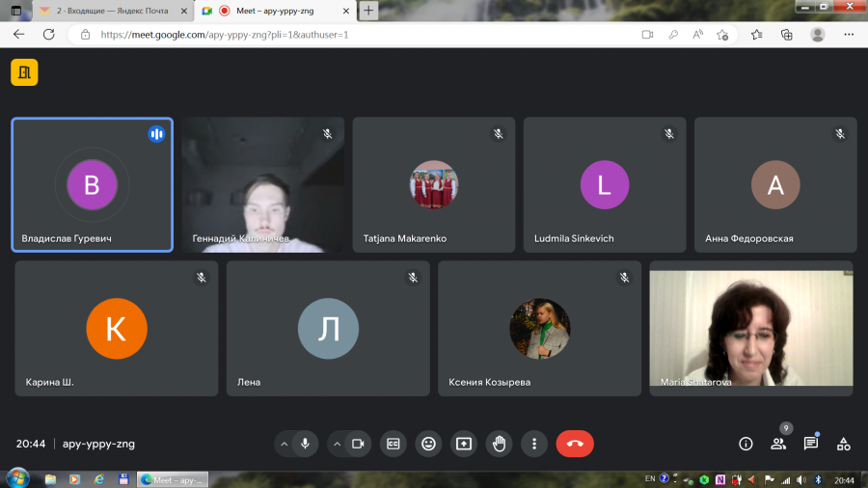Screen dimensions: 868x488
Task: Open the reactions emoji button
Action: [x=428, y=444]
